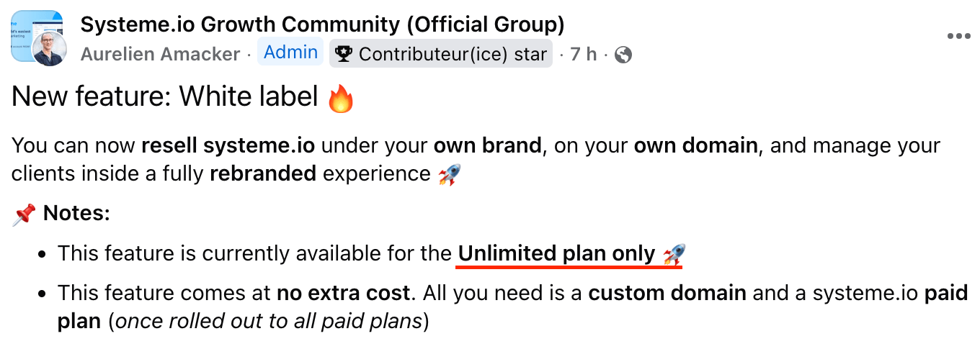Click the trophy icon in the contributor badge
Viewport: 980px width, 344px height.
pyautogui.click(x=343, y=55)
